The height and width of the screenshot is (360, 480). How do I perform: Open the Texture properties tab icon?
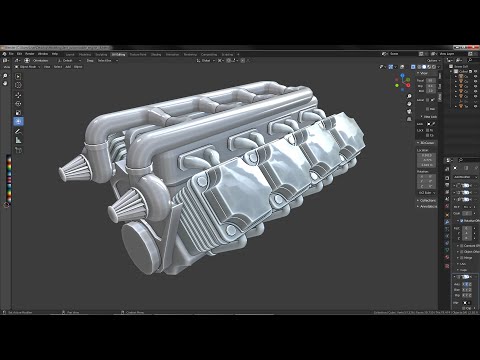(447, 266)
